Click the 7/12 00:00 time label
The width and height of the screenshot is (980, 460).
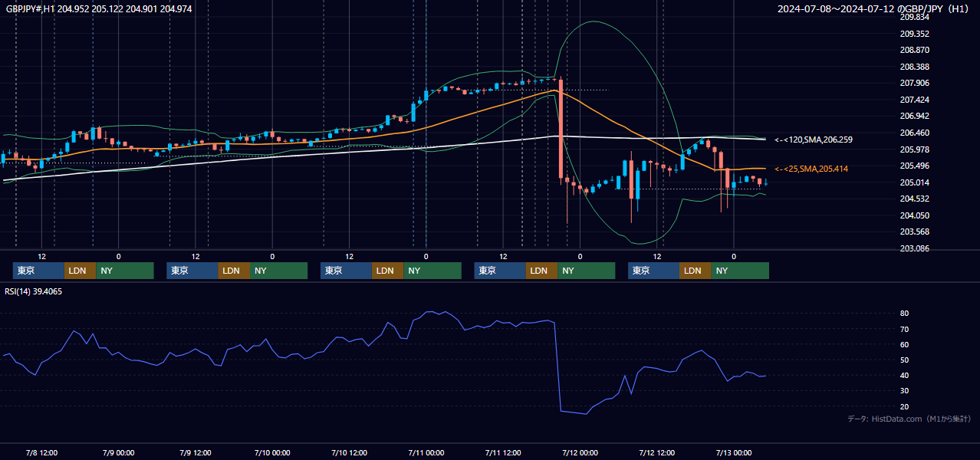[x=580, y=452]
